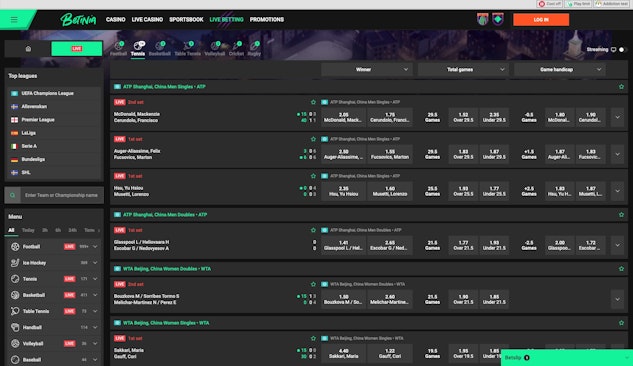
Task: Select the Volleyball icon in top carousel
Action: [214, 48]
